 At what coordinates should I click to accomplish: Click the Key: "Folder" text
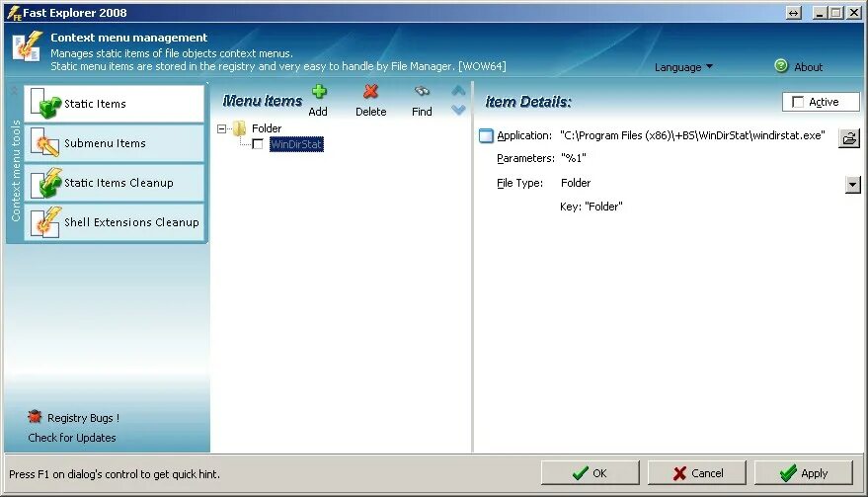click(592, 207)
